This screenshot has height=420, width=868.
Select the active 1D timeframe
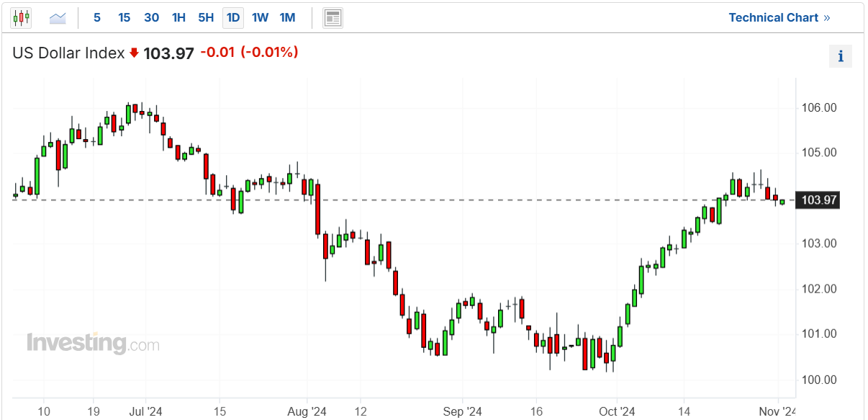[x=233, y=18]
